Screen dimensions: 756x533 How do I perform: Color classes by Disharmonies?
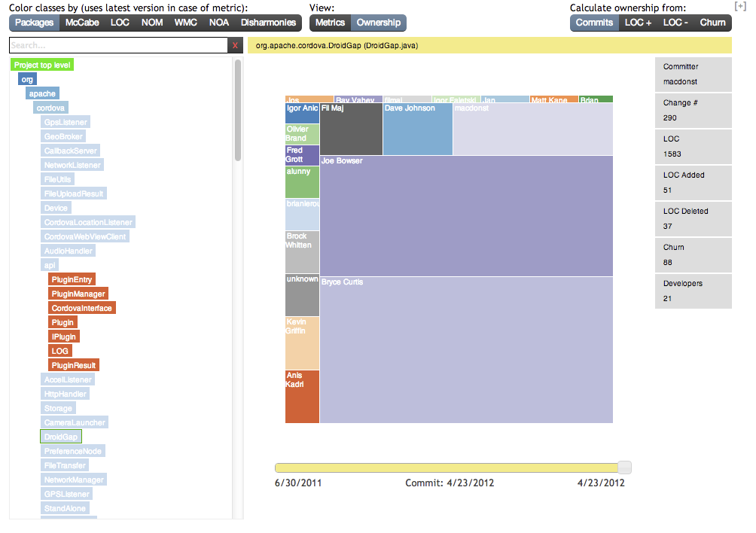pos(268,23)
